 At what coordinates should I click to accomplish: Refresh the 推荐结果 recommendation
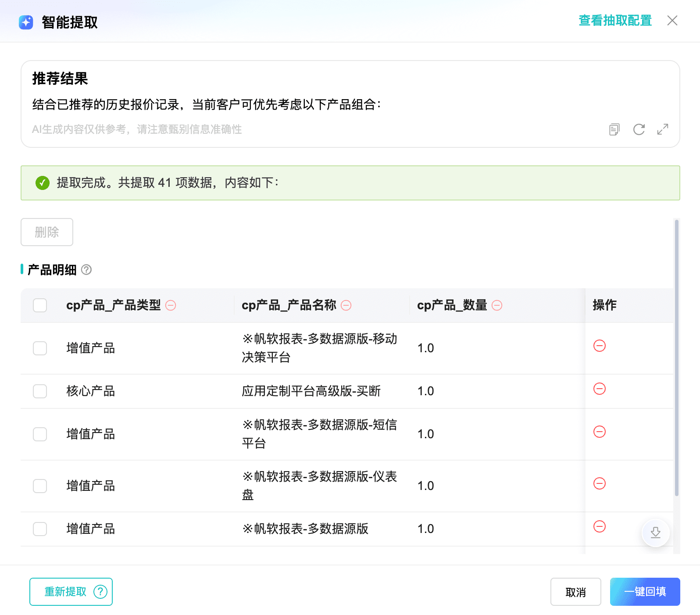click(x=639, y=129)
